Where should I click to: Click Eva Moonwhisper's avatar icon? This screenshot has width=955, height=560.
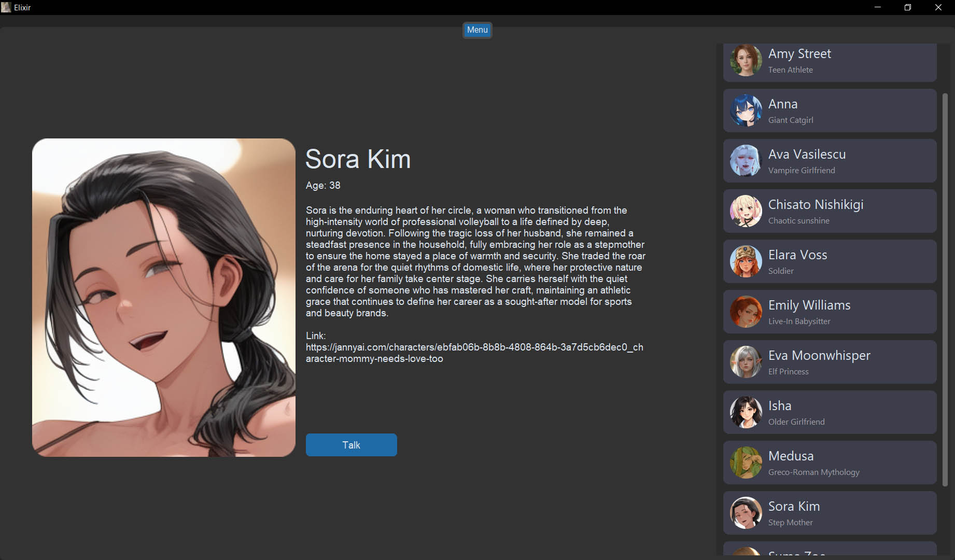tap(746, 362)
